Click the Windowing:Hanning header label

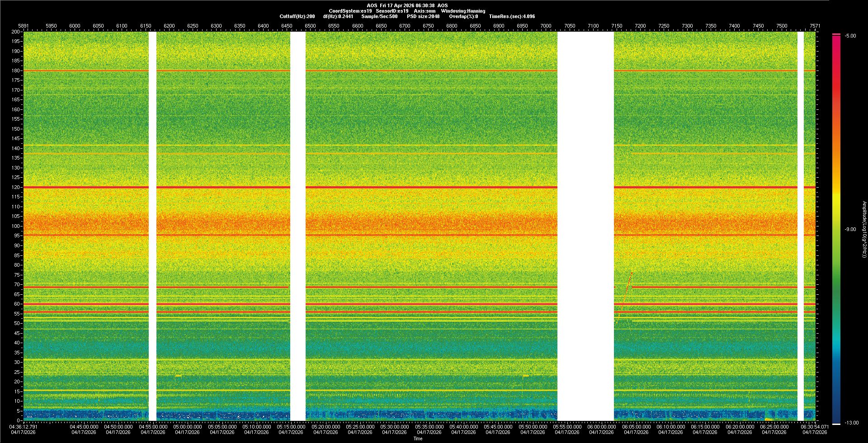click(x=463, y=11)
